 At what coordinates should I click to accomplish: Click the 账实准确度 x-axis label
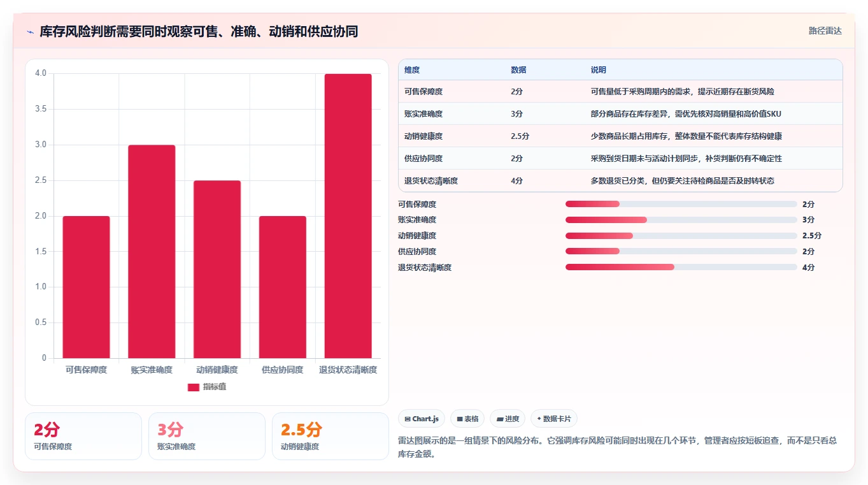coord(152,370)
